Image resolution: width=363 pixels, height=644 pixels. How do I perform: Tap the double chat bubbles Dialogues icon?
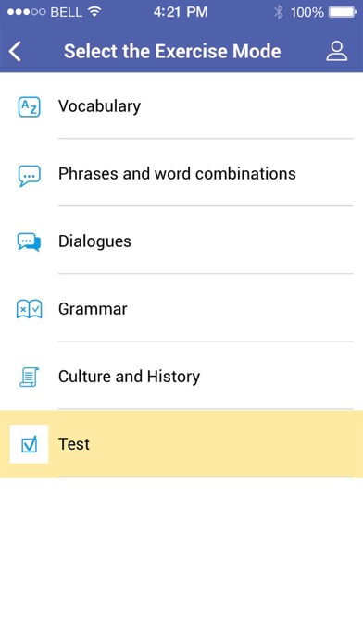(x=29, y=241)
